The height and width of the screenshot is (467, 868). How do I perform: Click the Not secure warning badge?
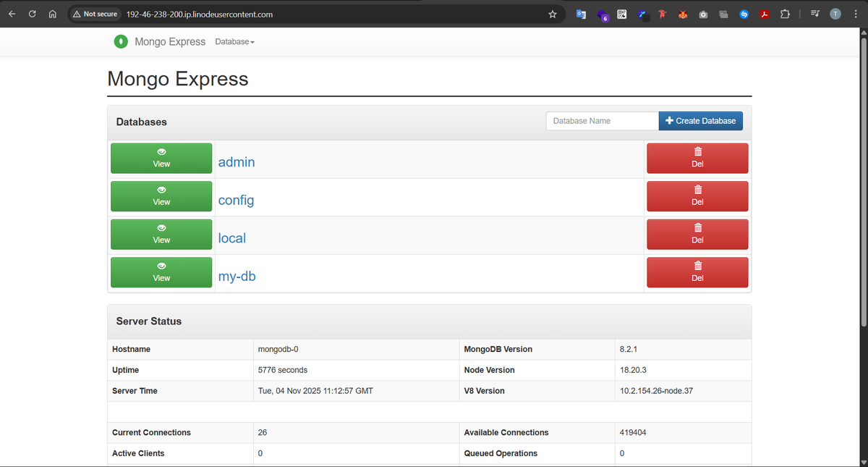[95, 14]
